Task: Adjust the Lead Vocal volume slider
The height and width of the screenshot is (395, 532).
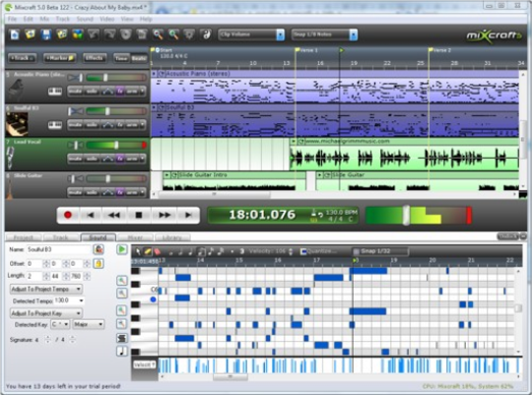Action: pyautogui.click(x=116, y=145)
